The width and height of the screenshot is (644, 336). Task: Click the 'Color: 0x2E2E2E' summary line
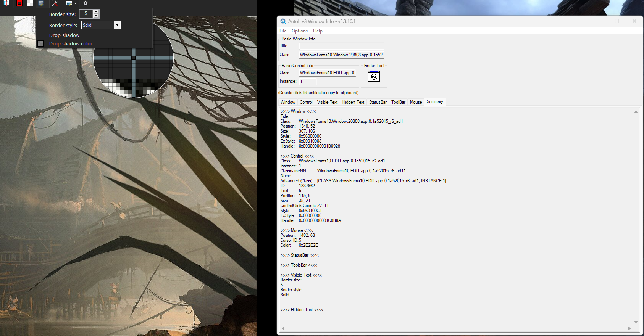pos(299,245)
